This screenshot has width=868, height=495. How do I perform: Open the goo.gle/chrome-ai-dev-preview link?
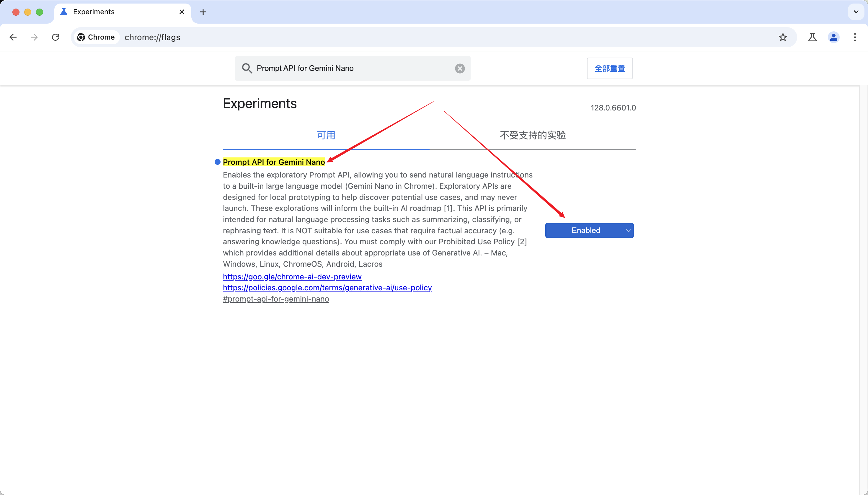(x=292, y=277)
